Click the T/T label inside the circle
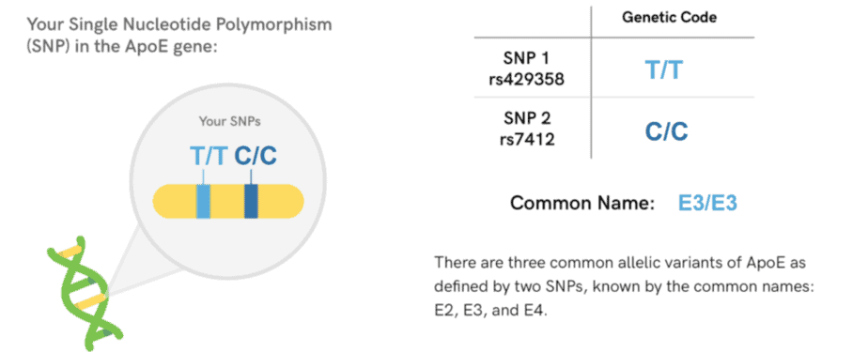Viewport: 868px width, 352px height. tap(209, 157)
